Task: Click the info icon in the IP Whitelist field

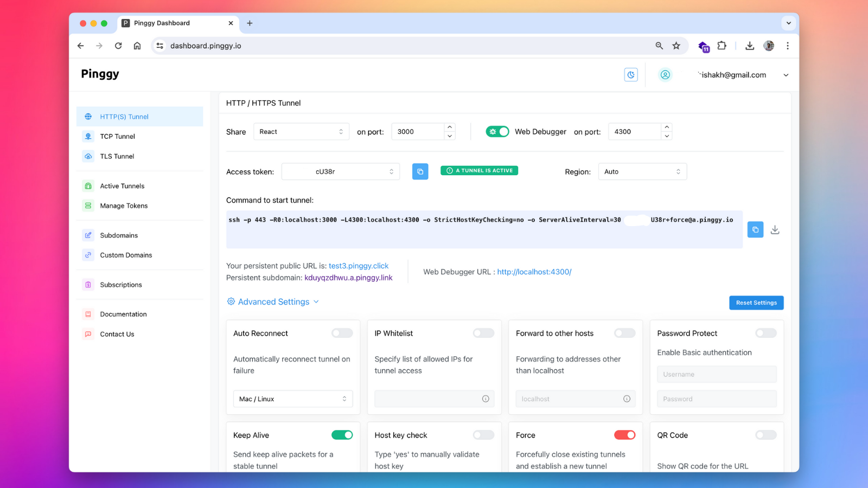Action: point(486,399)
